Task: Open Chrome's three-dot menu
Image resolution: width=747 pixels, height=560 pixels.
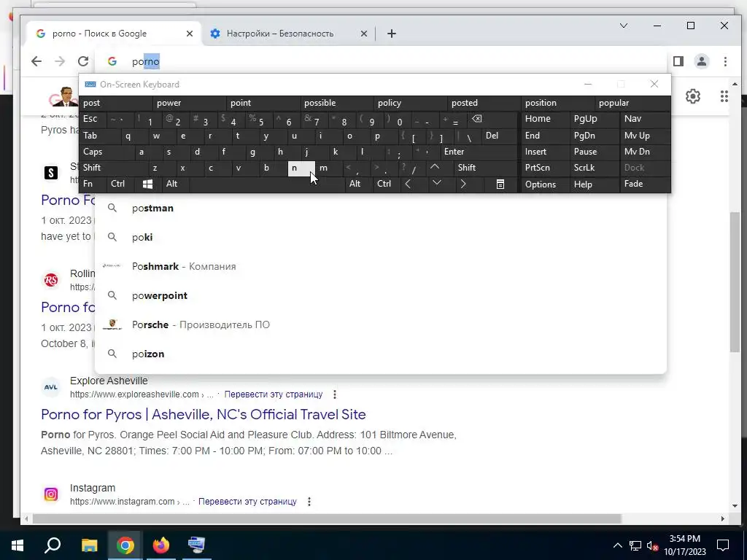Action: (725, 61)
